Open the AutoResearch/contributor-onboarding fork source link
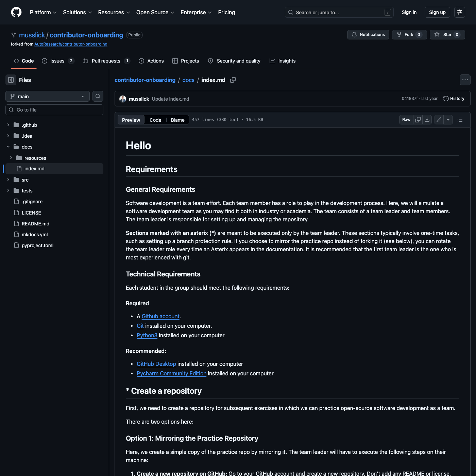 pos(71,44)
